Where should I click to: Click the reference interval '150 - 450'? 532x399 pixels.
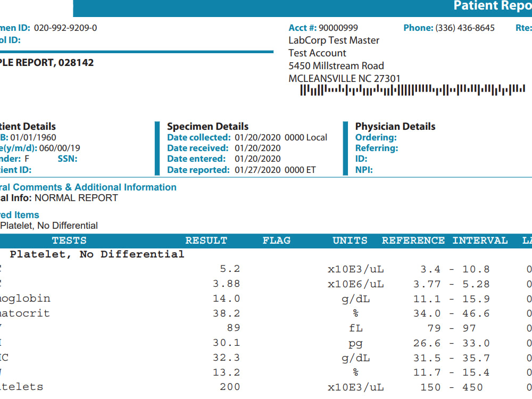point(452,387)
